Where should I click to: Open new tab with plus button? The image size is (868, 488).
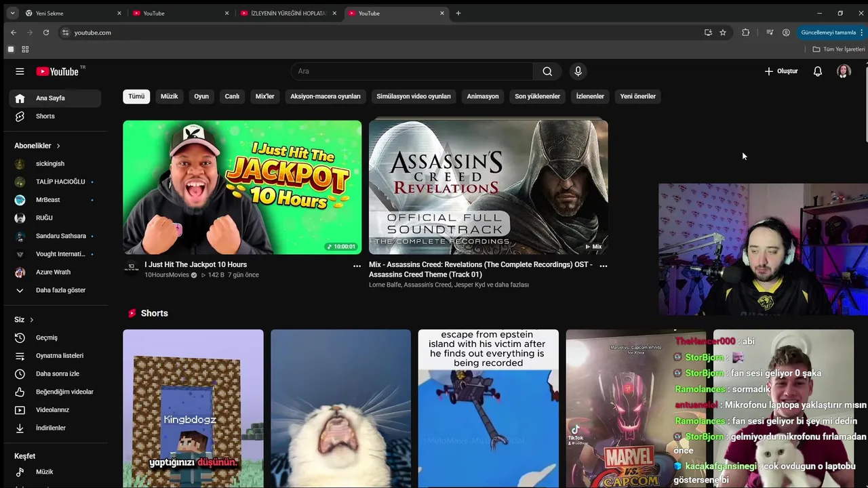[x=458, y=13]
